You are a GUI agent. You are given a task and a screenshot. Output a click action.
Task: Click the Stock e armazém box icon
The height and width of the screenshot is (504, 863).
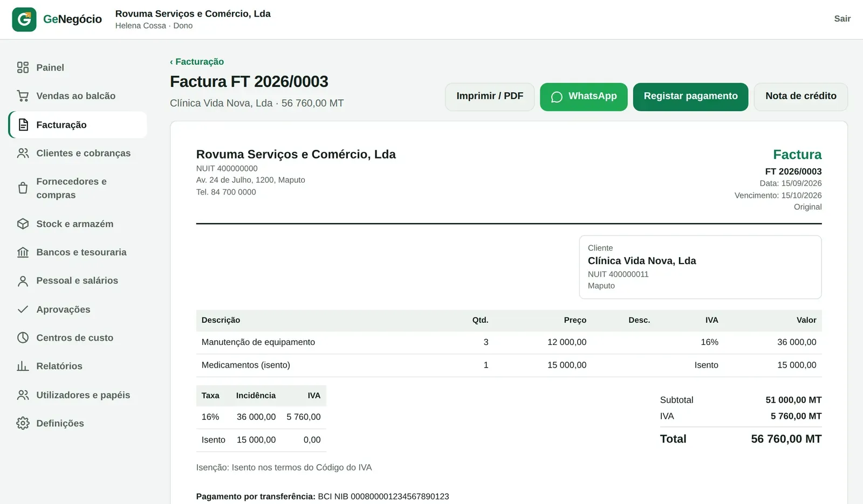(23, 224)
